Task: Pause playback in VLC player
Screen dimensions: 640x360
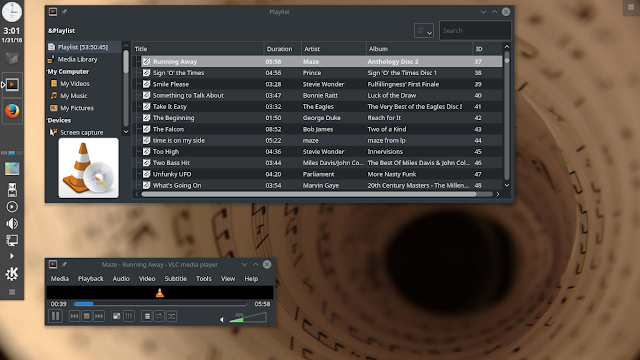Action: point(56,316)
